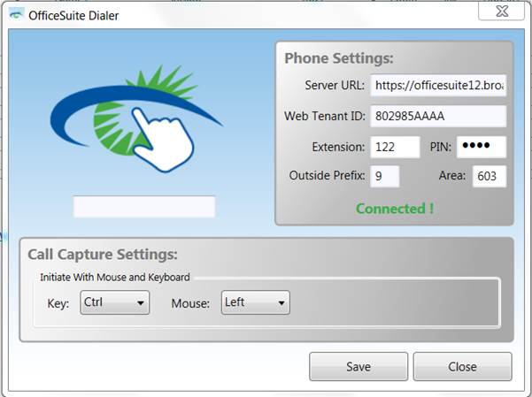Focus the PIN password field

click(482, 147)
